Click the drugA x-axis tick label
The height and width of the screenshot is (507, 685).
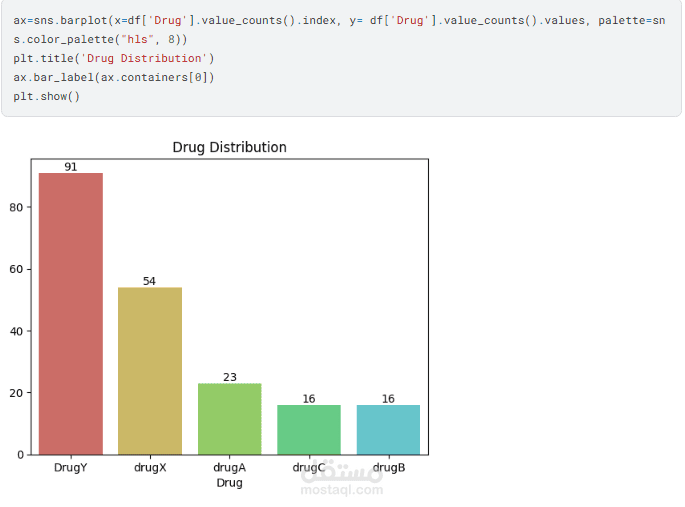[x=229, y=467]
